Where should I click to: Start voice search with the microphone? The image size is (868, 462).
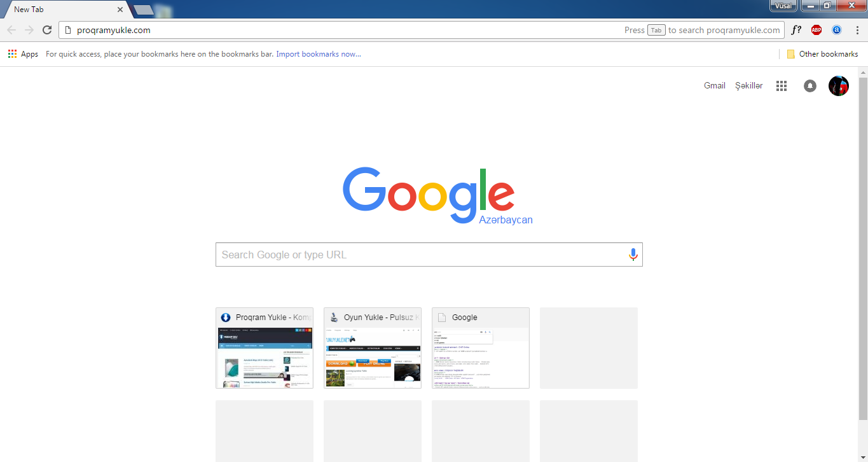tap(633, 254)
